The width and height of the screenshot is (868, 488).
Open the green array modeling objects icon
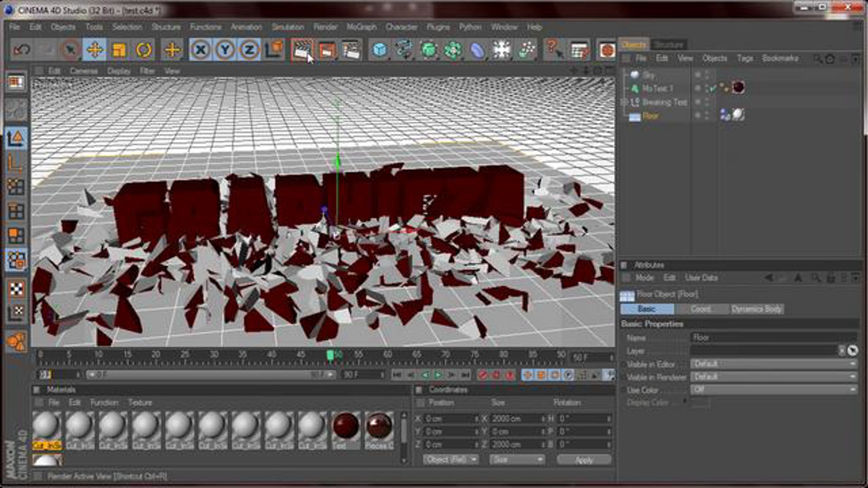[x=453, y=50]
